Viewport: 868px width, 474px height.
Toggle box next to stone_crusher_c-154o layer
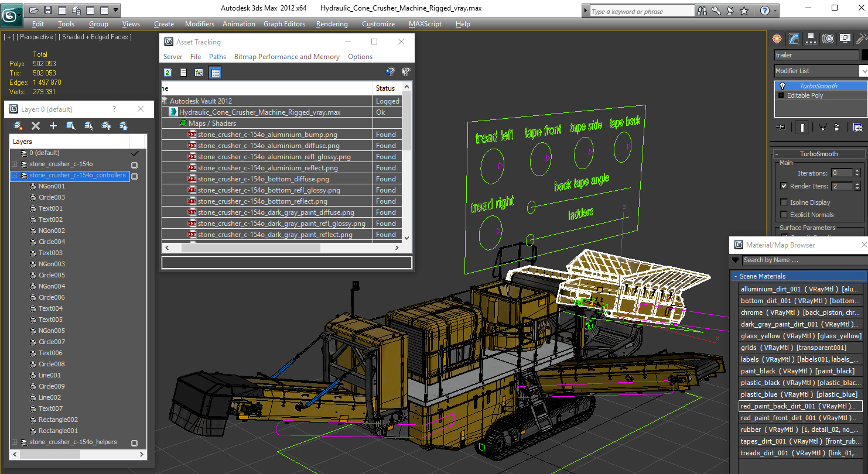[134, 165]
